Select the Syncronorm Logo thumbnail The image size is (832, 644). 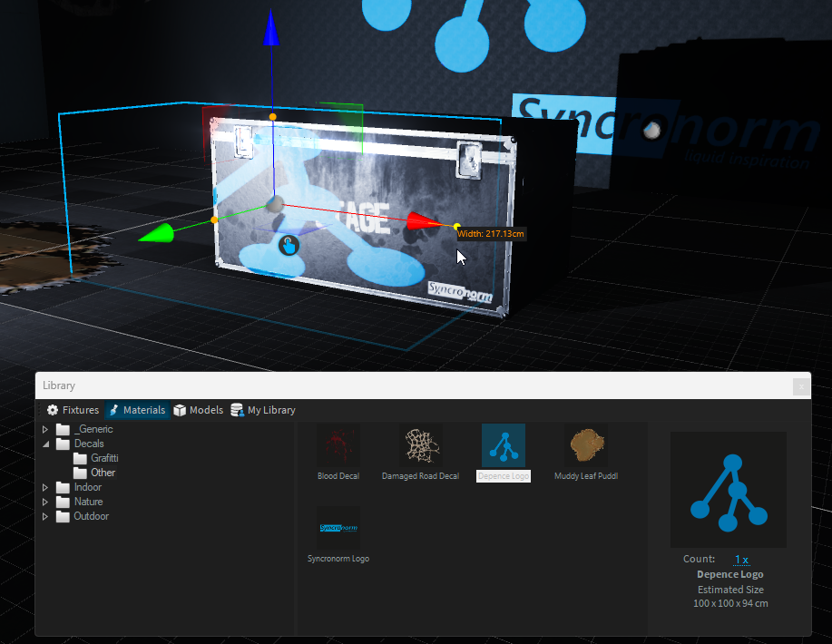[x=338, y=528]
